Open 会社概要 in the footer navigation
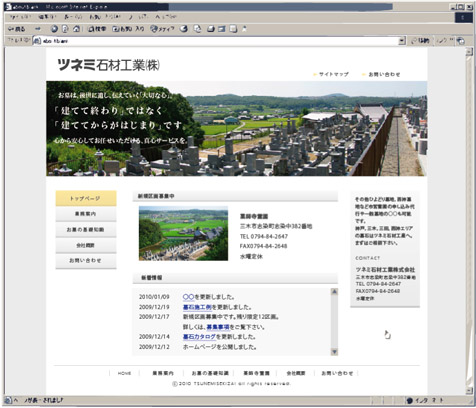The width and height of the screenshot is (476, 408). [x=296, y=373]
